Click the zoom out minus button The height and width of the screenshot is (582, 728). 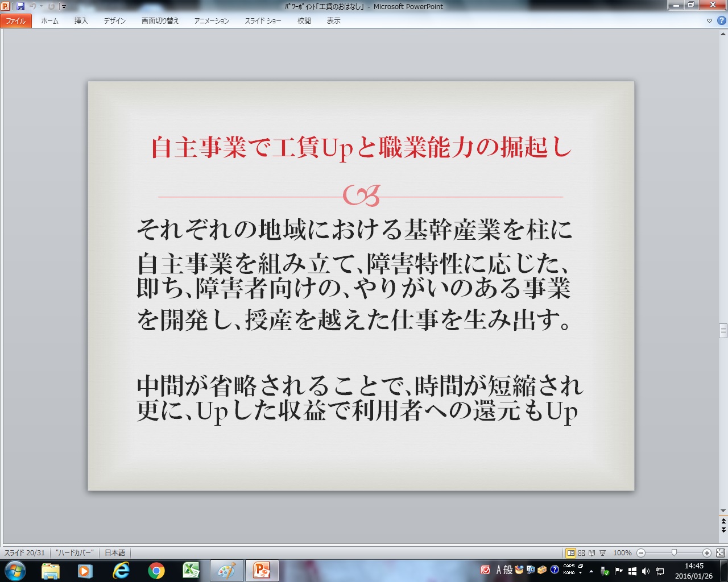click(x=641, y=552)
